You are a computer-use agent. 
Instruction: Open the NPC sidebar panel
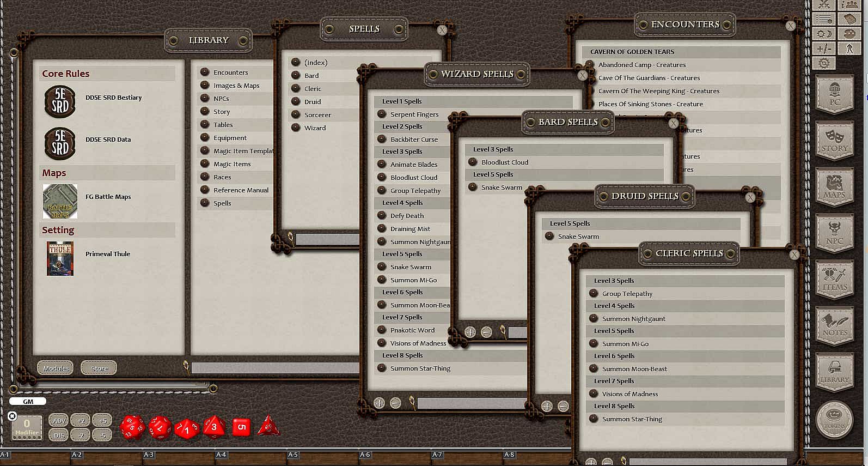(x=835, y=234)
